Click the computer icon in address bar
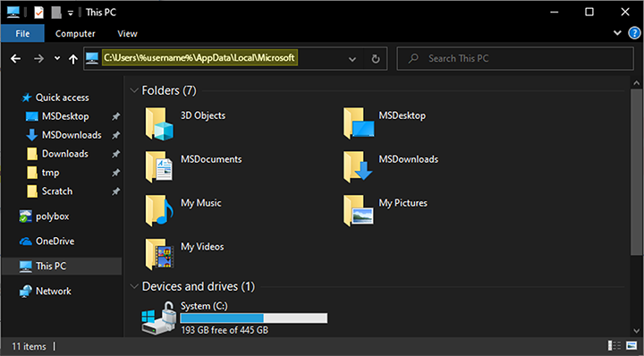The width and height of the screenshot is (644, 356). 92,58
